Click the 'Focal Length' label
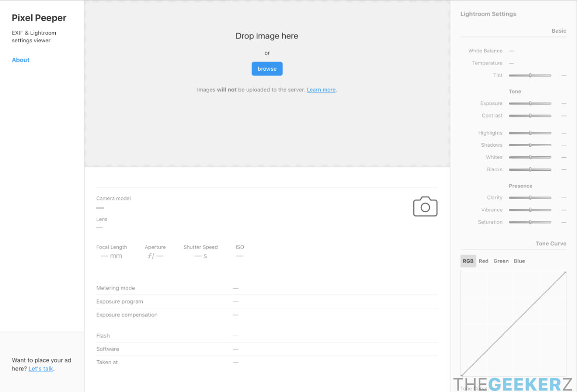Image resolution: width=577 pixels, height=392 pixels. (112, 247)
